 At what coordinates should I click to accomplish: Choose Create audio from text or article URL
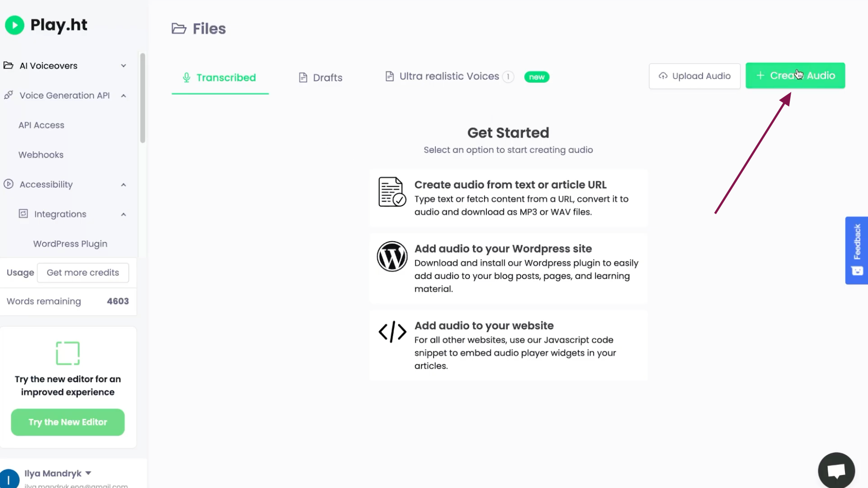(x=509, y=198)
